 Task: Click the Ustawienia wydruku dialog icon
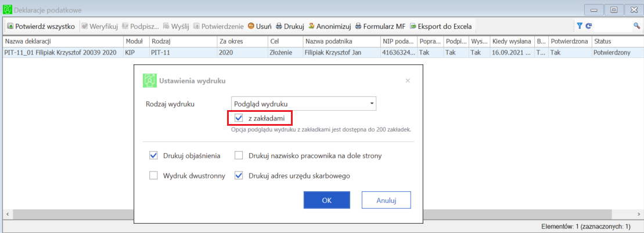pyautogui.click(x=149, y=81)
